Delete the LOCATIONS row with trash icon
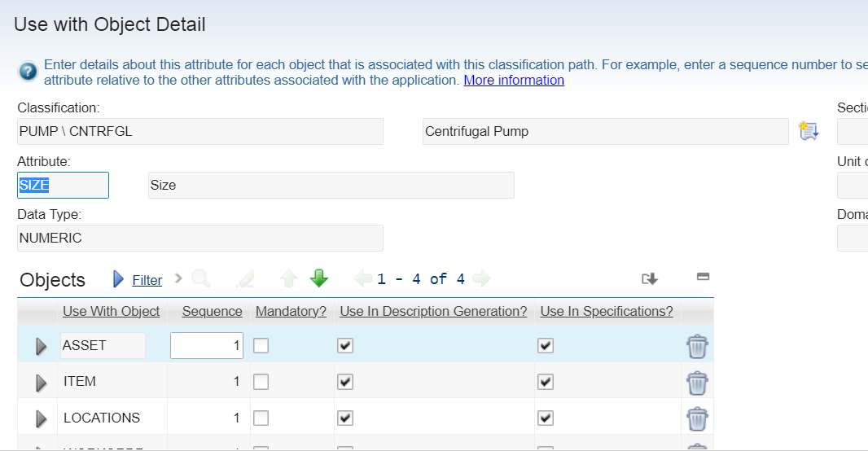868x451 pixels. tap(697, 418)
